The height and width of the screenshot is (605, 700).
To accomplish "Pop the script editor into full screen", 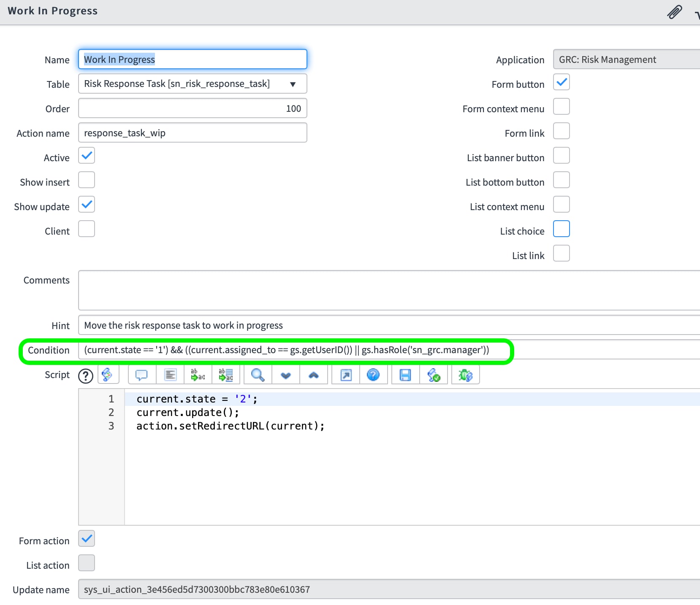I will click(345, 375).
